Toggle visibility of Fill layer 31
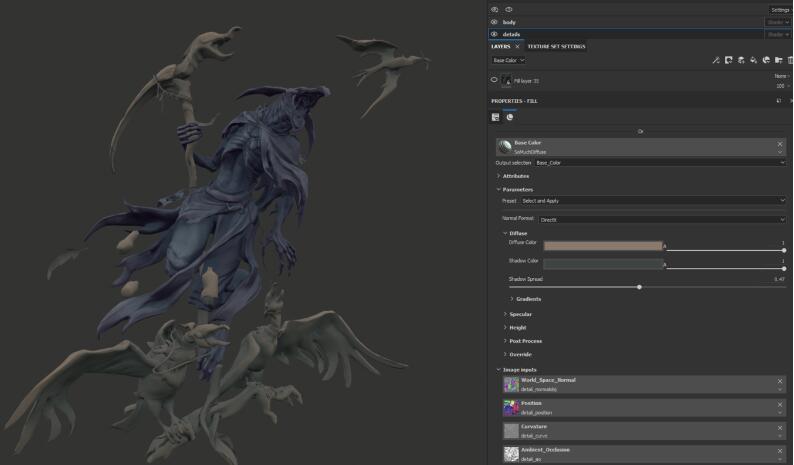This screenshot has height=465, width=794. [494, 80]
